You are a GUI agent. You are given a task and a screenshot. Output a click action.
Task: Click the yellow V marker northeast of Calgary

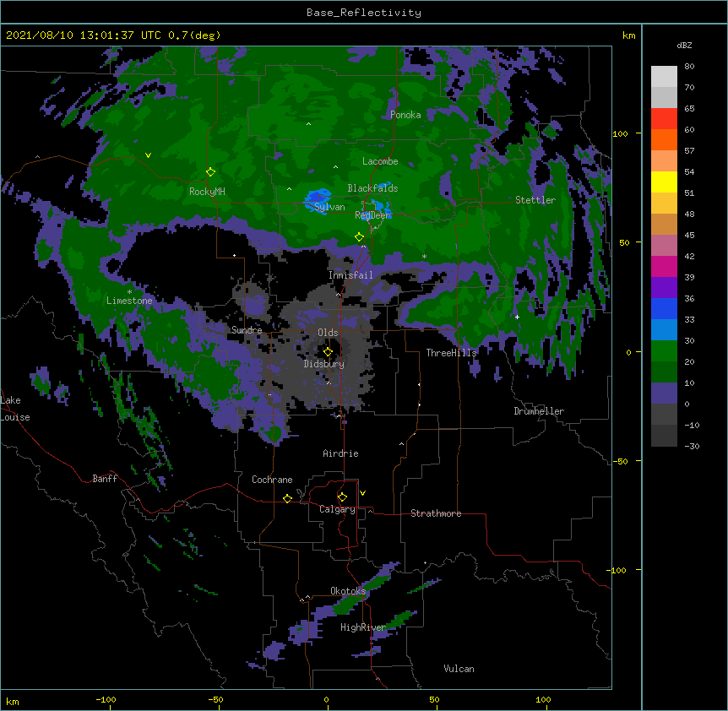point(362,493)
